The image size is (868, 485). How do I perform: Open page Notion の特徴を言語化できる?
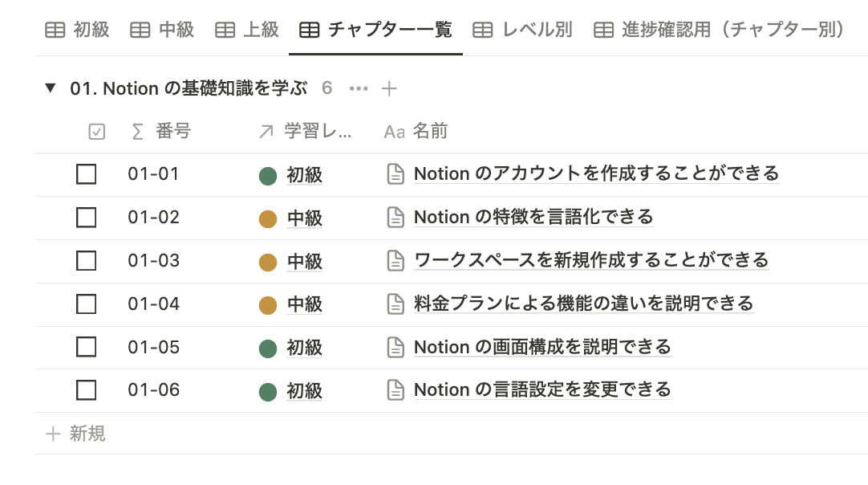click(x=533, y=217)
